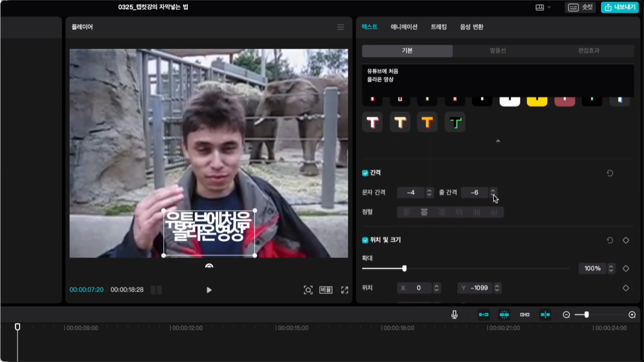Click the subtitle text edit box

pyautogui.click(x=498, y=80)
